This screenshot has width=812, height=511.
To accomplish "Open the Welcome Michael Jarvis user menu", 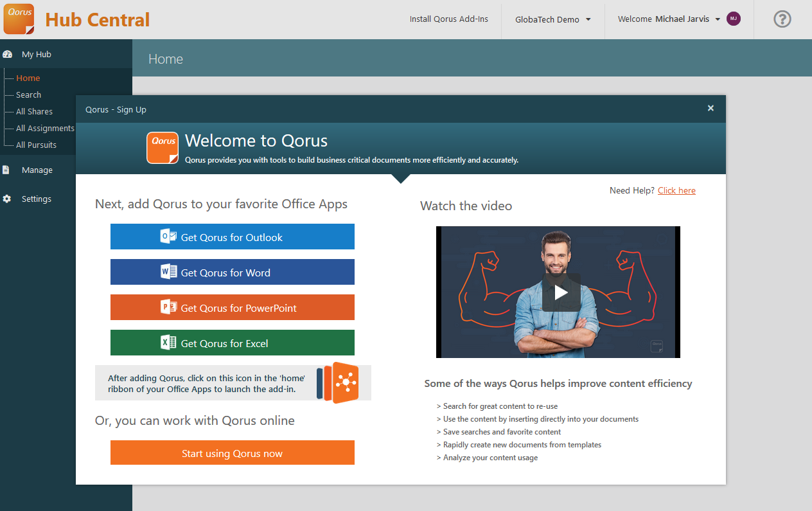I will 669,19.
